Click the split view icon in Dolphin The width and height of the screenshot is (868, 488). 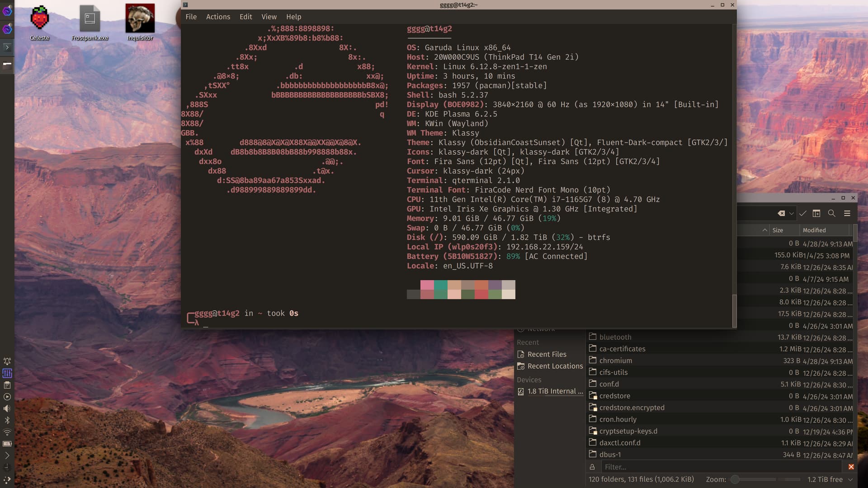(x=816, y=213)
